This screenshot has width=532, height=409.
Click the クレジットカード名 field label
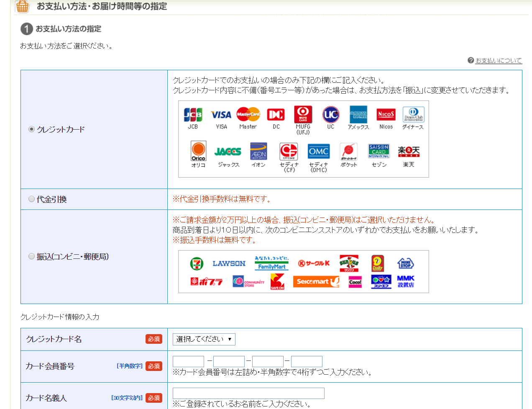pos(54,339)
